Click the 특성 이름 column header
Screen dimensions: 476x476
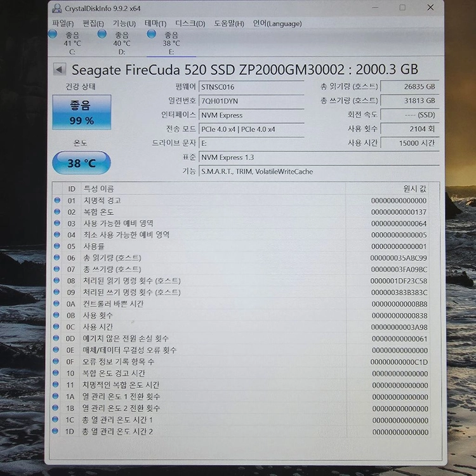(x=213, y=189)
